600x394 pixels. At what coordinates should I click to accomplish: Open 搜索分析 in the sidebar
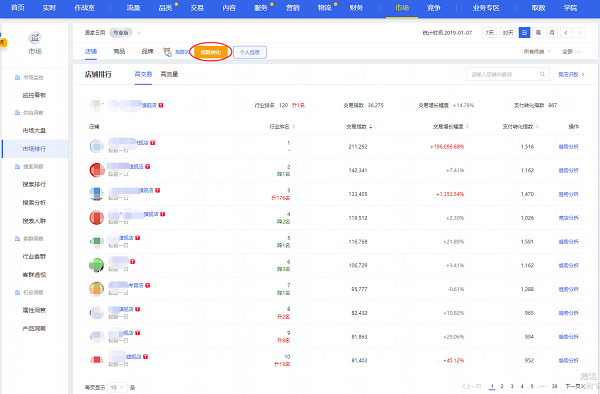pos(34,203)
